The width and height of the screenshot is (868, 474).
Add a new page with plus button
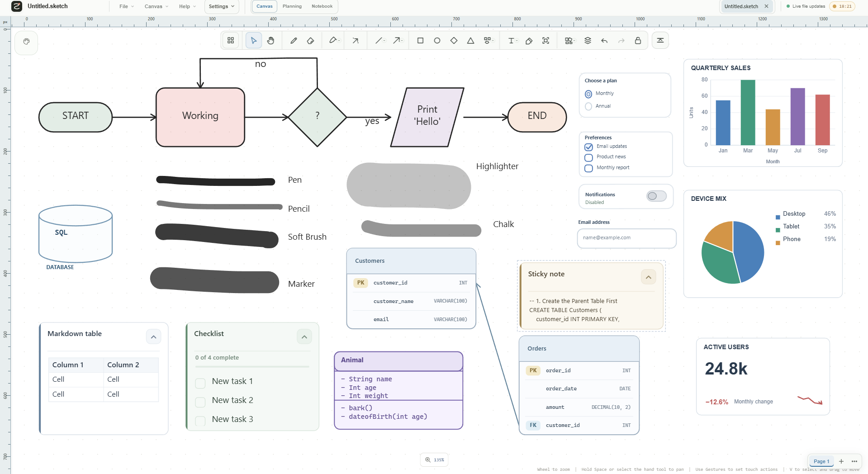pos(841,461)
